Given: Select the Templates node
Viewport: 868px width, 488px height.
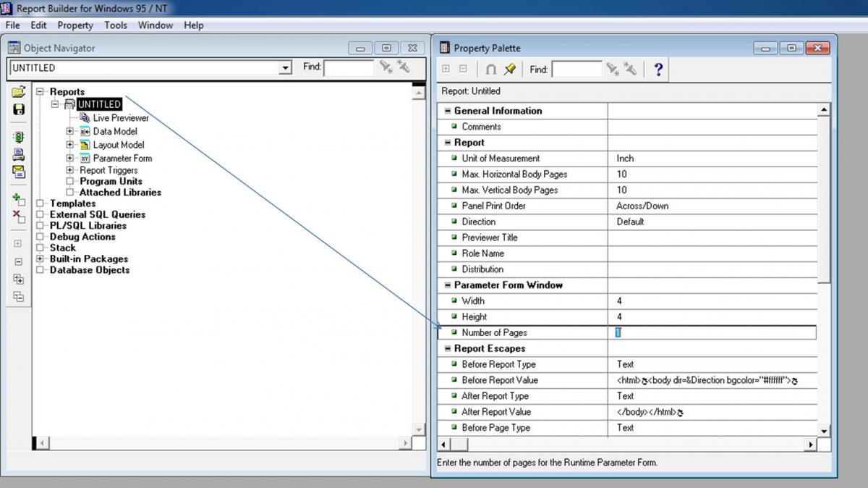Looking at the screenshot, I should (72, 203).
